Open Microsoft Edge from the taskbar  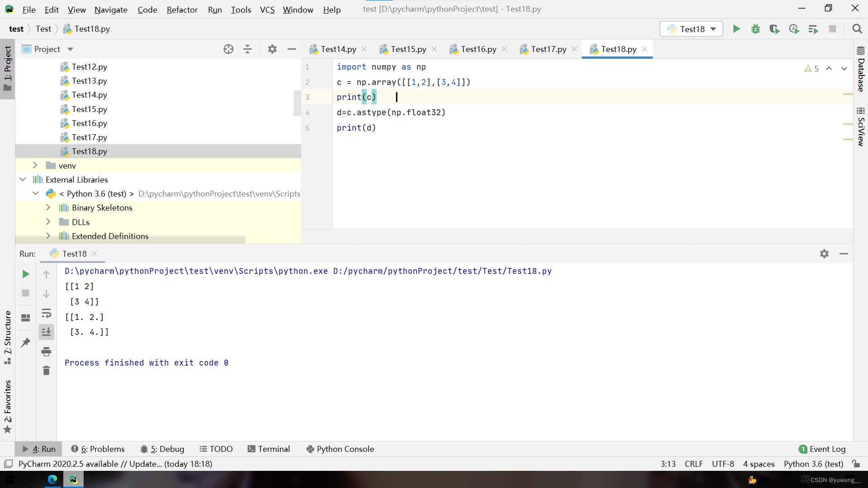[x=52, y=479]
